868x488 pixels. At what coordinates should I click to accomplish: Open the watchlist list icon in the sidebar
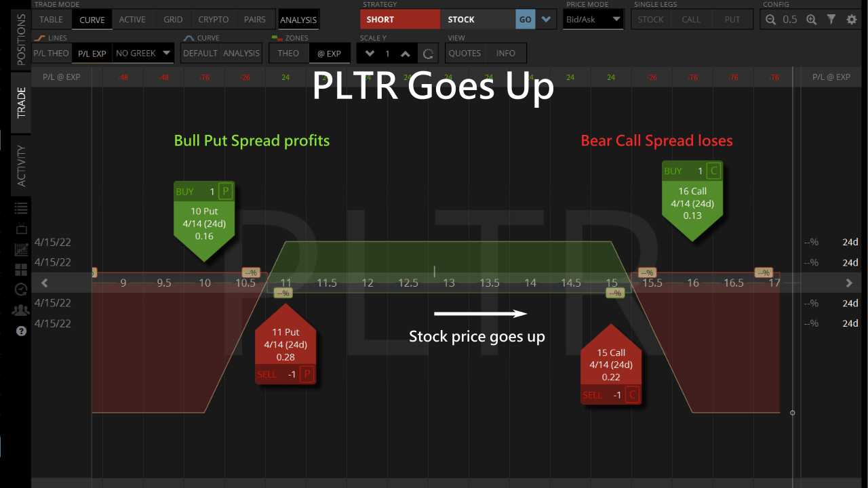(x=21, y=209)
